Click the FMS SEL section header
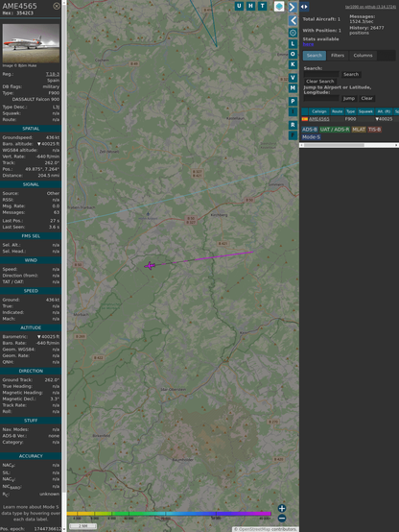This screenshot has height=532, width=399. 31,236
